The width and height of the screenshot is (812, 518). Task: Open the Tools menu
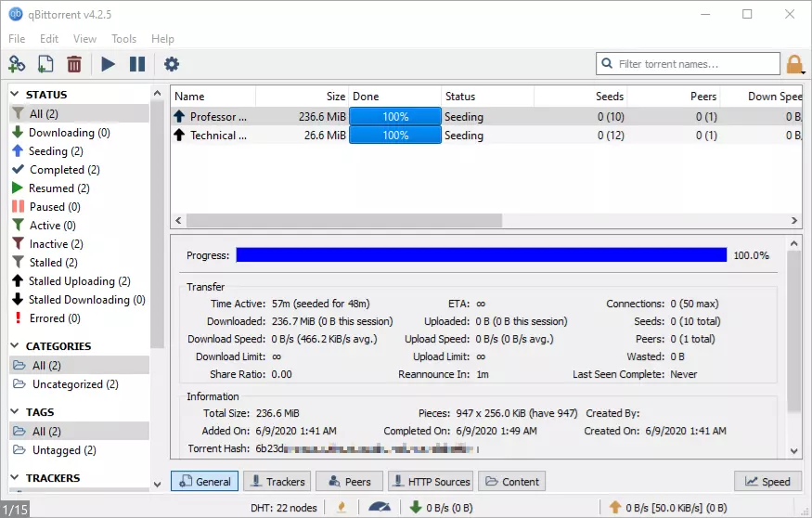(x=123, y=39)
